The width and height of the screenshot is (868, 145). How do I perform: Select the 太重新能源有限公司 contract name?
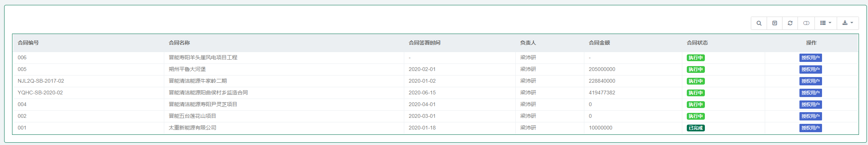point(193,128)
